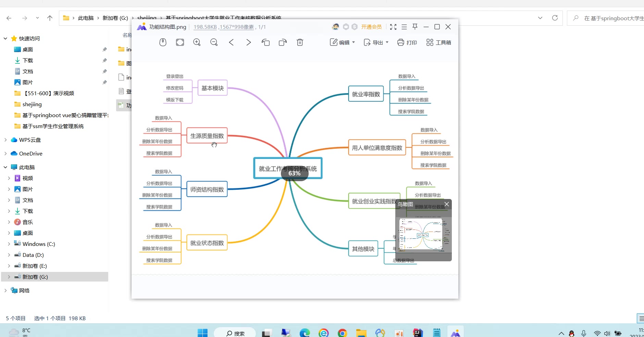
Task: Click the zoom in magnifier icon
Action: point(197,42)
